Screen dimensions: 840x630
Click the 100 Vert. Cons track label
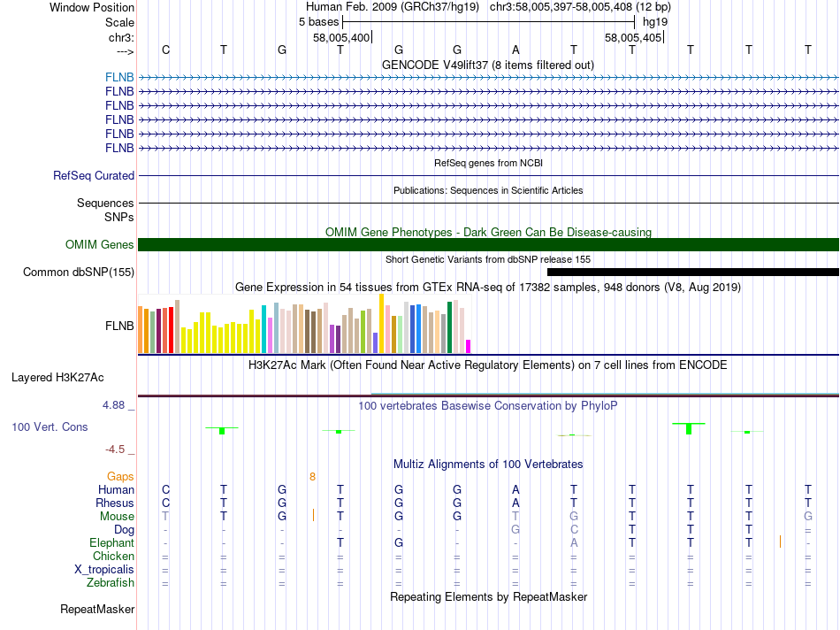(x=50, y=426)
